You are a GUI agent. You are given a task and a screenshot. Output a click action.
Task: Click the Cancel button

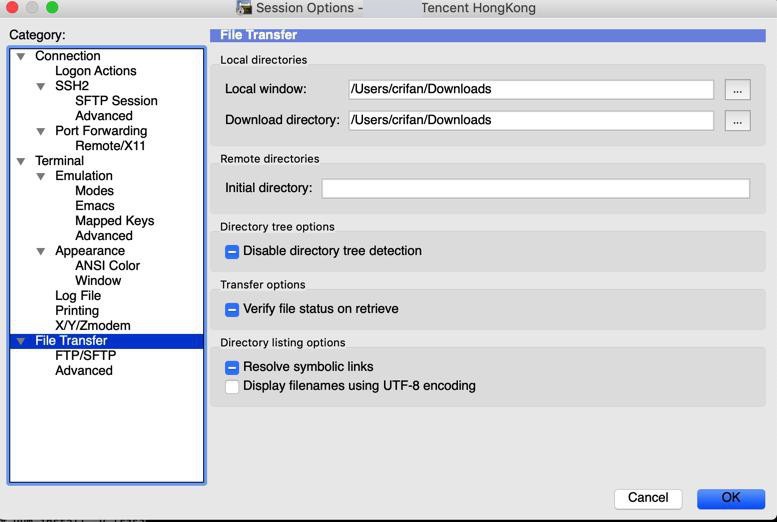(x=648, y=498)
